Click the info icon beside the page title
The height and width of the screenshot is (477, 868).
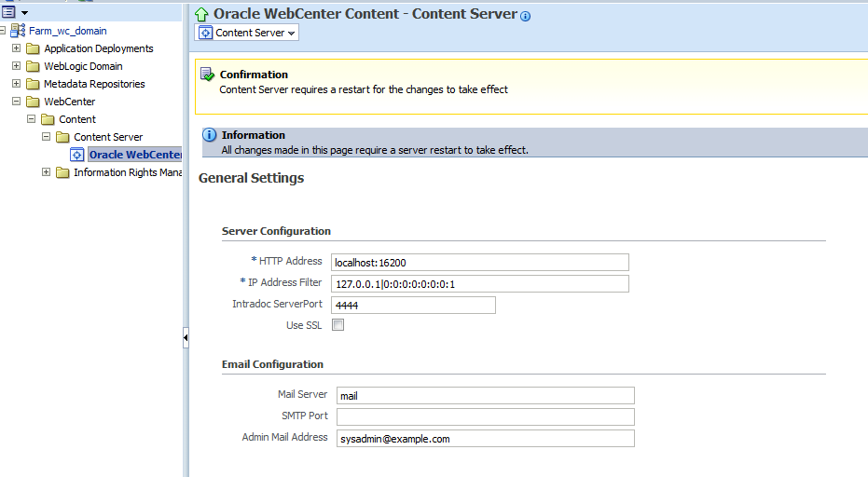point(526,16)
